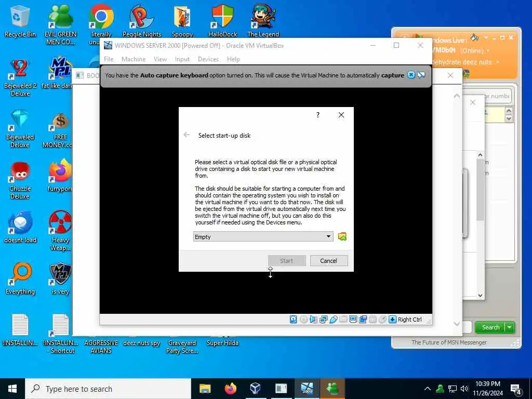
Task: Click the audio indicator in VirtualBox status bar
Action: (313, 320)
